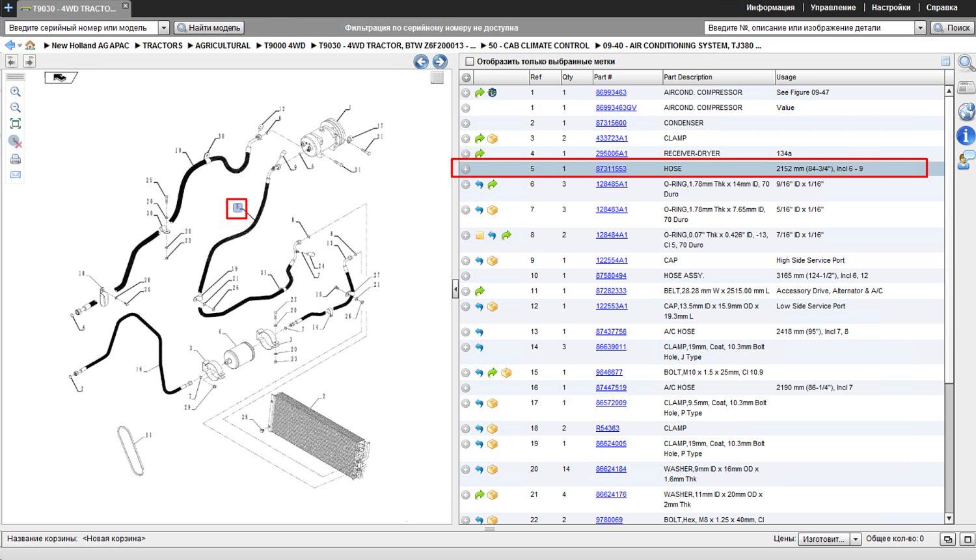The width and height of the screenshot is (976, 560).
Task: Open the Управление menu
Action: pyautogui.click(x=833, y=8)
